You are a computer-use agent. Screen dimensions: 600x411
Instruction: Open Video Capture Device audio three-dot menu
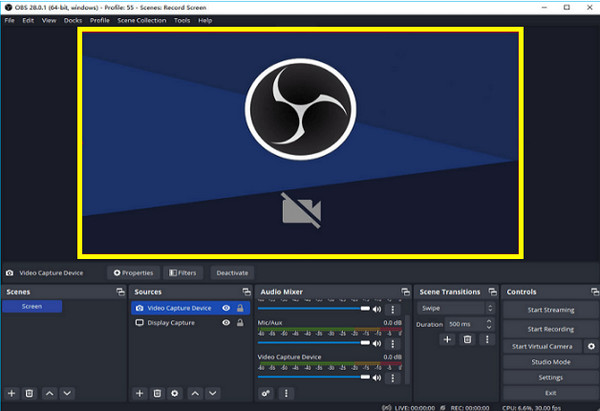[393, 378]
